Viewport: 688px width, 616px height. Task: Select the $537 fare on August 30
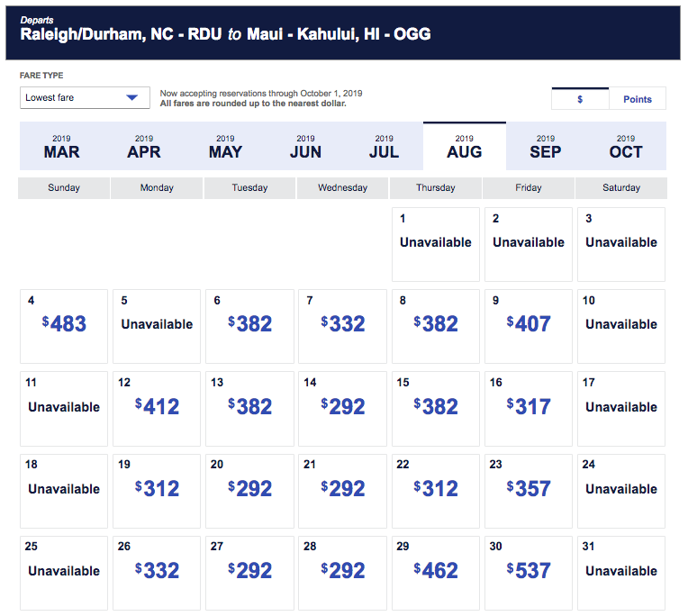(529, 571)
